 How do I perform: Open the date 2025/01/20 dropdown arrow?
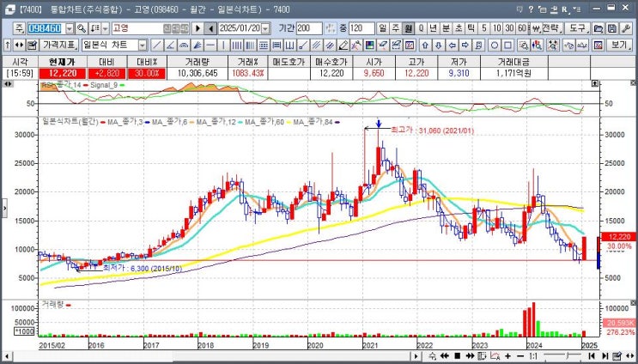tap(265, 28)
